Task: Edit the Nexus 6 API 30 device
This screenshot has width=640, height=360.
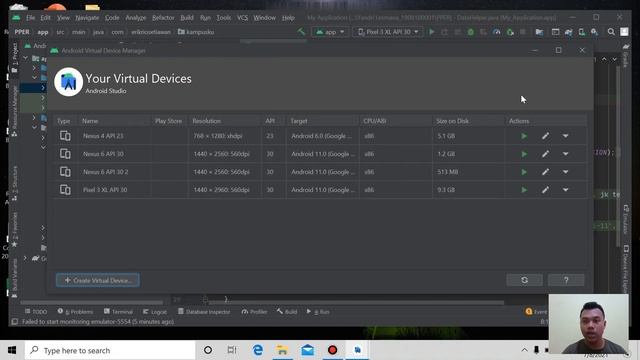Action: click(x=545, y=154)
